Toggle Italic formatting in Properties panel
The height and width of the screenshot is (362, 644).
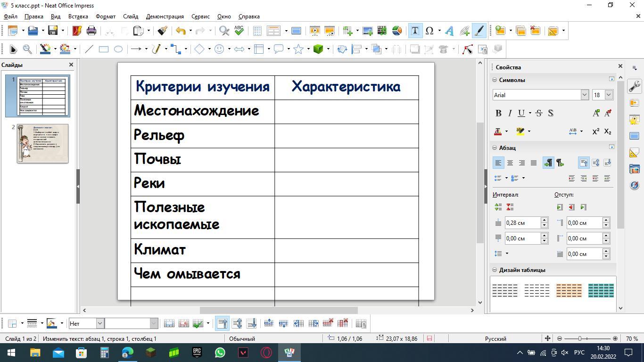click(510, 113)
